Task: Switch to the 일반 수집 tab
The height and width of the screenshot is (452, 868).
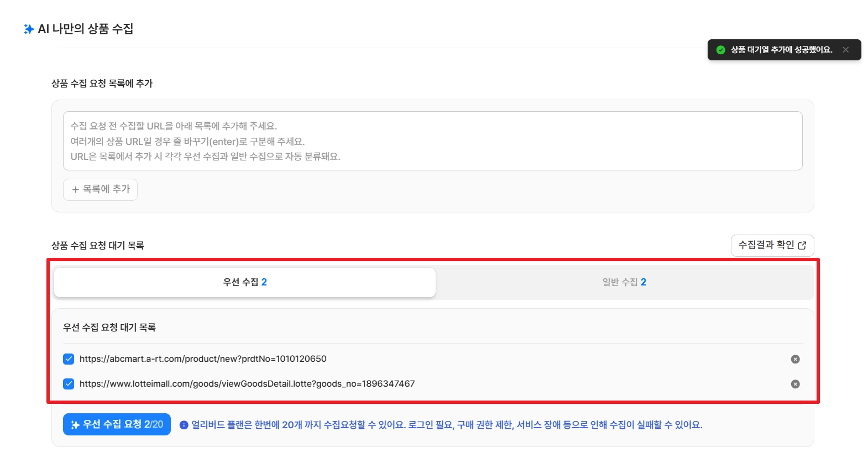Action: pyautogui.click(x=624, y=282)
